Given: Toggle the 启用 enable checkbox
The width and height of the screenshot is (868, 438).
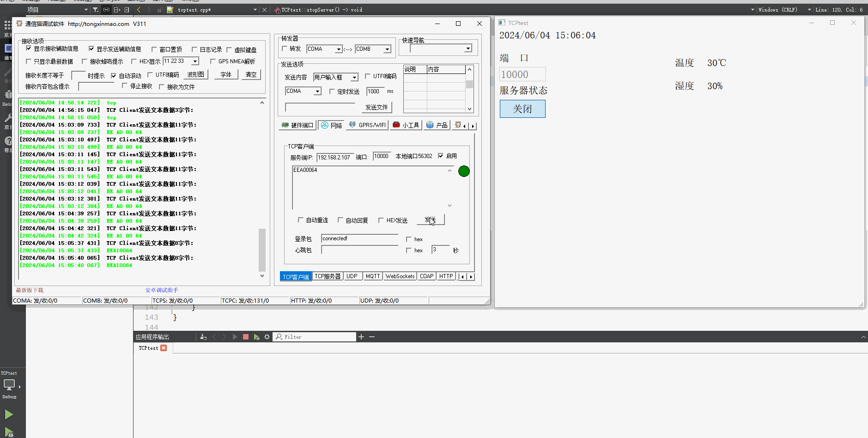Looking at the screenshot, I should pyautogui.click(x=441, y=156).
